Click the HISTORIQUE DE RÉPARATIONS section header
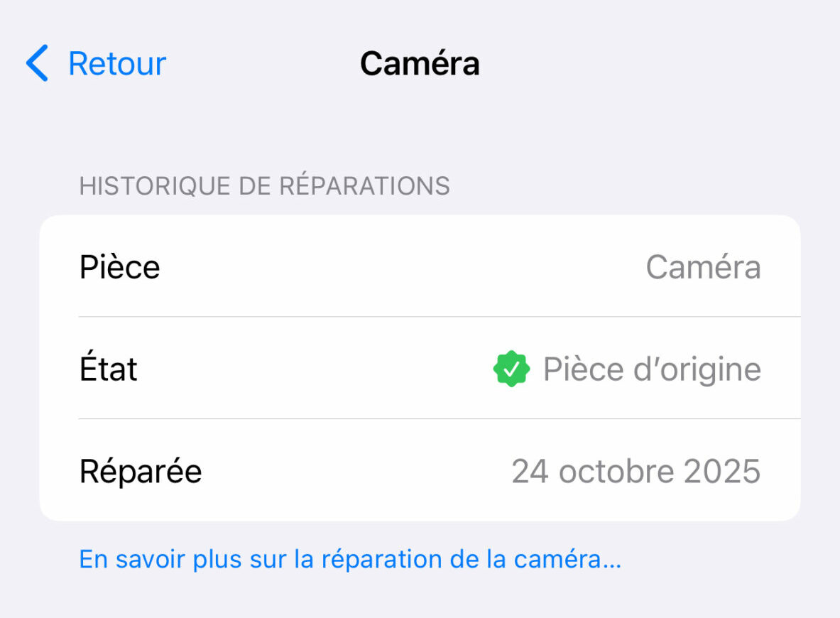 [264, 185]
